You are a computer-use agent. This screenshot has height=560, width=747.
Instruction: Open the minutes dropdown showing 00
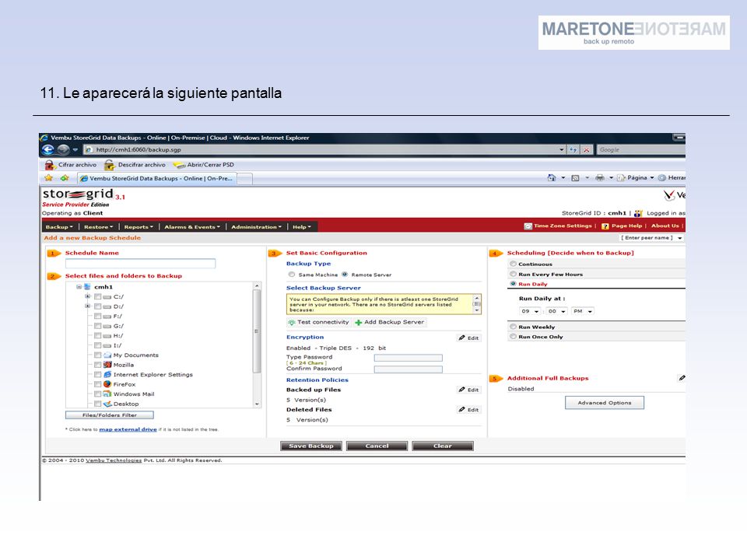[556, 311]
